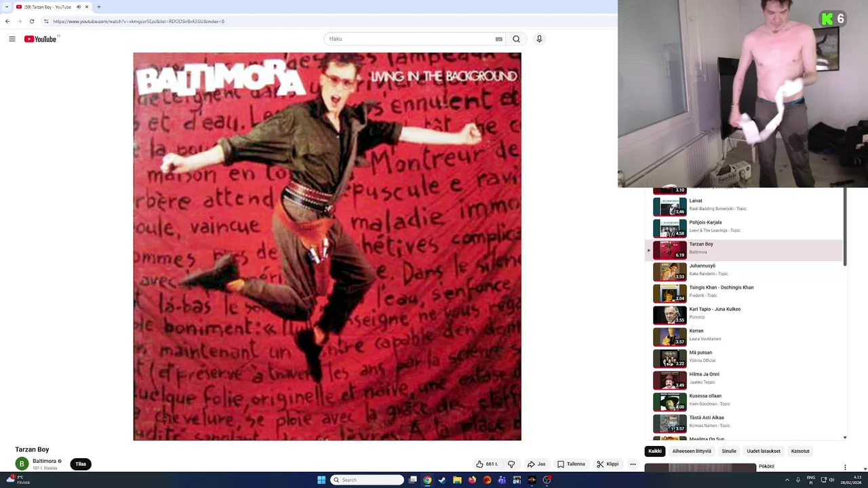
Task: Open the Baltimora channel name link
Action: coord(44,461)
